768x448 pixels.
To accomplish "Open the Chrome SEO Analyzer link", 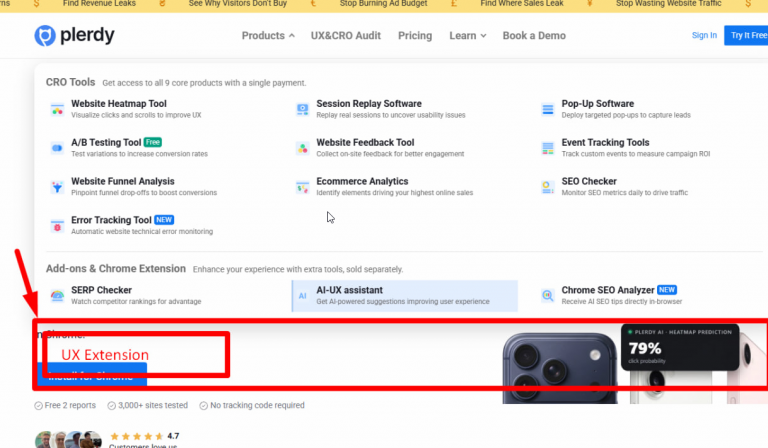I will tap(608, 290).
